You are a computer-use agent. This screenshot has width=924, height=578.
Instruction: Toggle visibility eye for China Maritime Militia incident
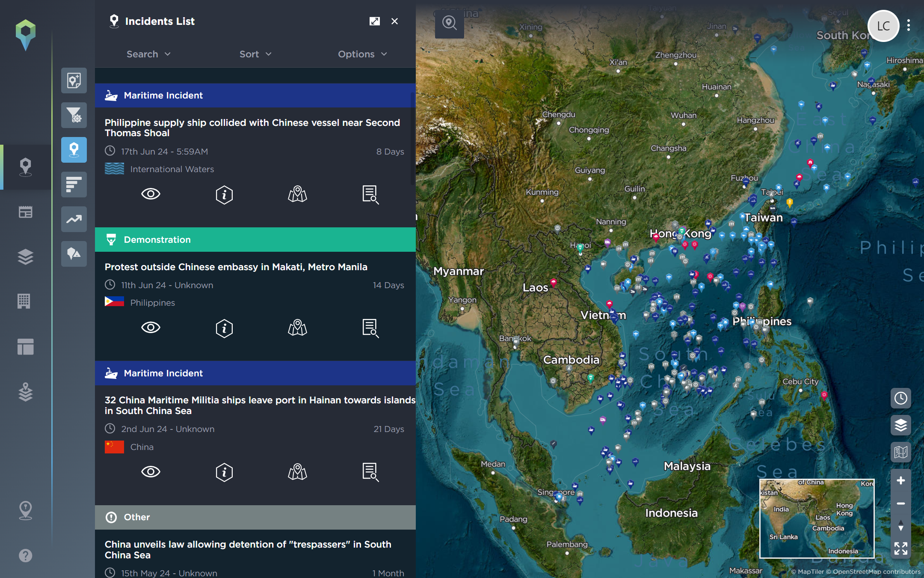click(151, 472)
